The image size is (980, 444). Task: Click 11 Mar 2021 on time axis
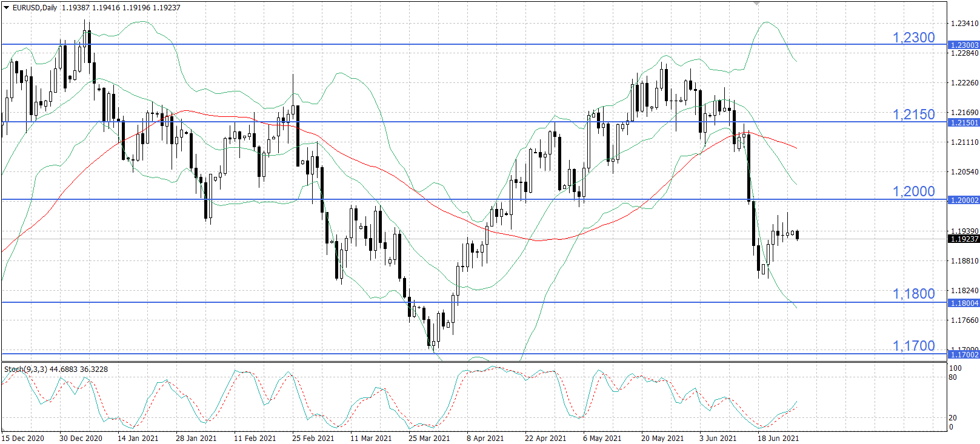pos(371,439)
